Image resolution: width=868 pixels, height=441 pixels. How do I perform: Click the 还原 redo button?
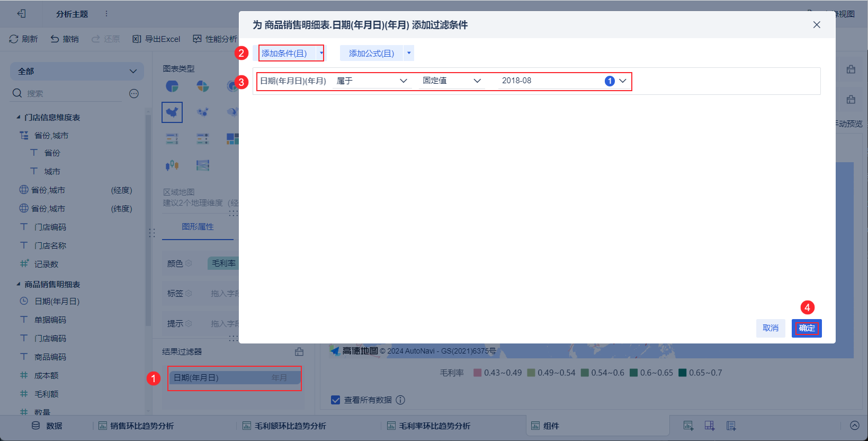[105, 39]
